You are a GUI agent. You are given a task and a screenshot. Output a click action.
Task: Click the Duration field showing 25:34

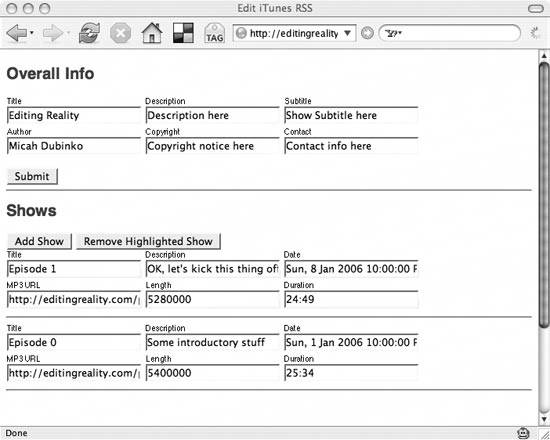click(x=351, y=373)
